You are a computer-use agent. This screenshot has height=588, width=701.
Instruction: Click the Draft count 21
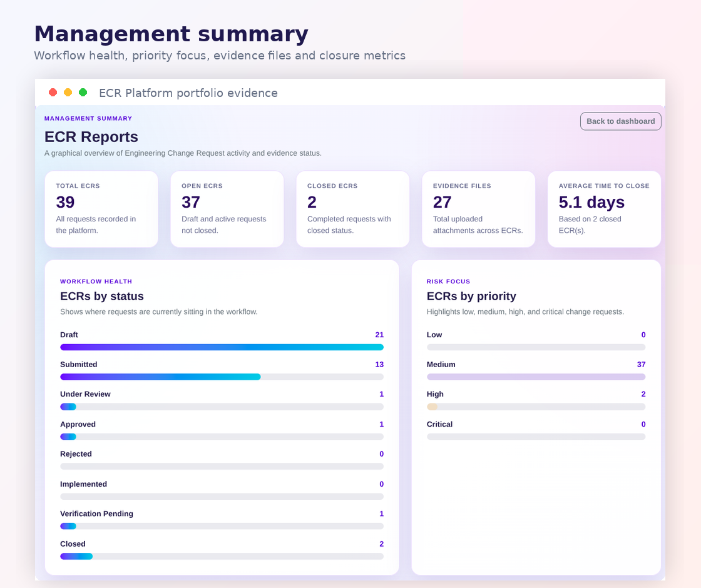coord(379,335)
